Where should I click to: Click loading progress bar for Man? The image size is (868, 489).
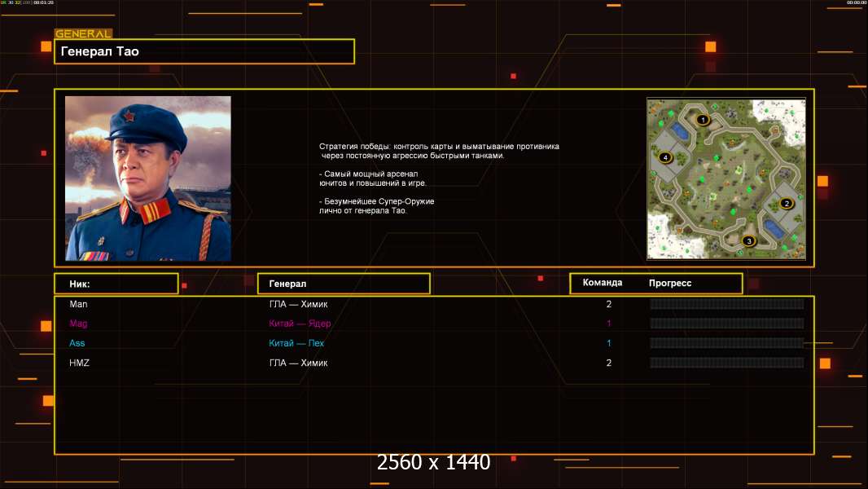[x=727, y=303]
